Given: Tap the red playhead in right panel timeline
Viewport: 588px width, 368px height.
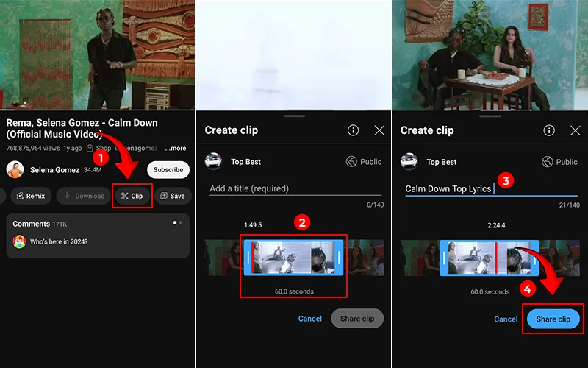Looking at the screenshot, I should coord(496,258).
